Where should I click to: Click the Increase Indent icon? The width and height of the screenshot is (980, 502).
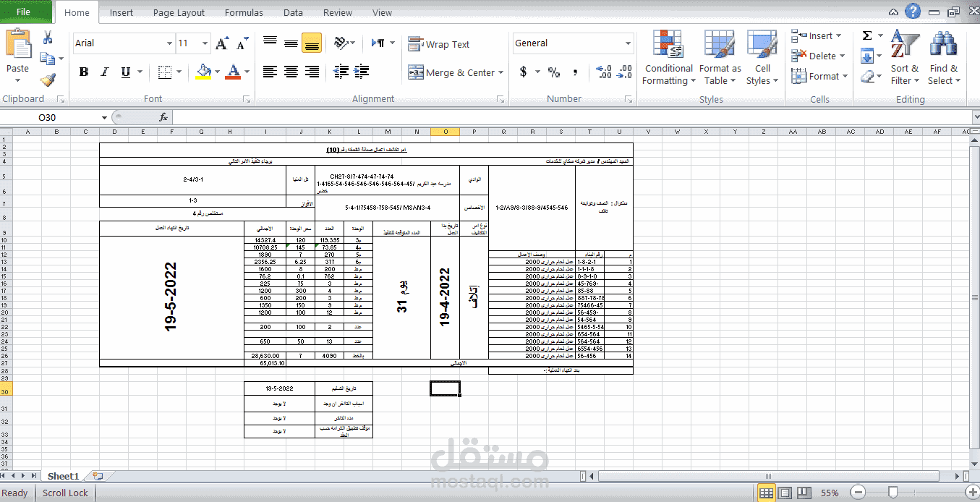point(362,72)
